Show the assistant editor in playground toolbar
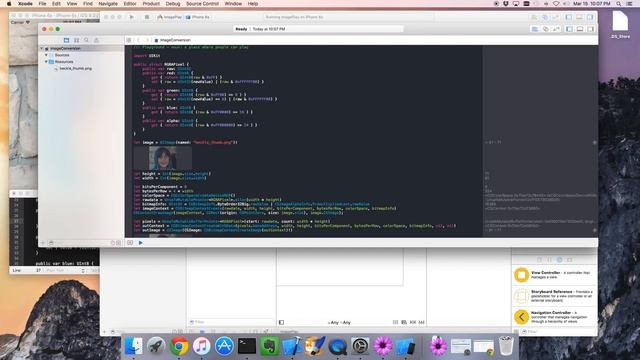This screenshot has height=360, width=640. click(546, 29)
